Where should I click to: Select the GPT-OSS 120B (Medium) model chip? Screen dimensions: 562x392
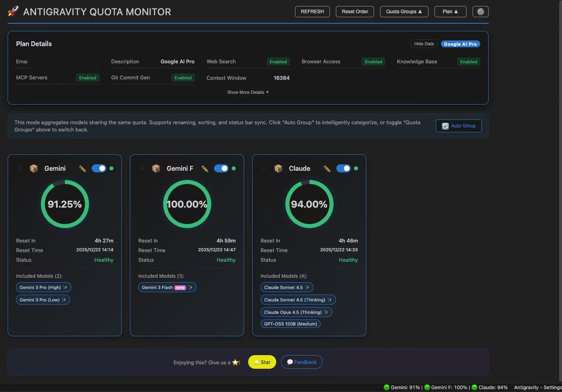pos(290,323)
